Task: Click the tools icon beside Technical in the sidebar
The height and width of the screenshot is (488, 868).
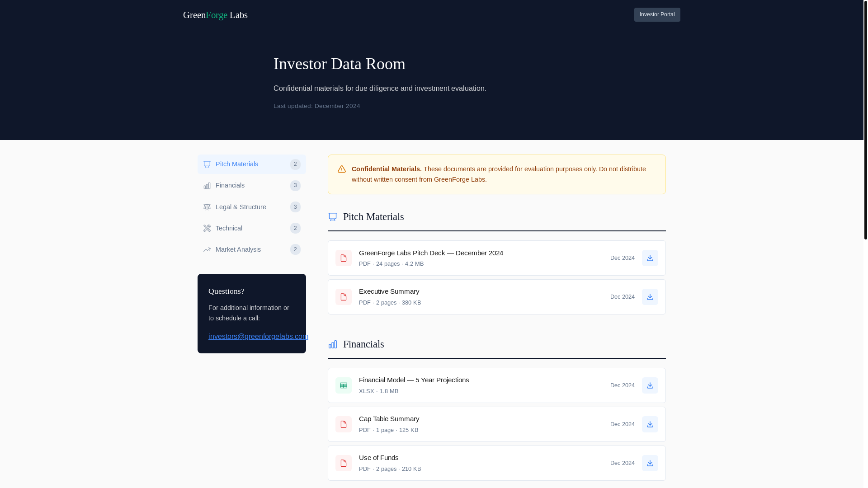Action: [207, 228]
